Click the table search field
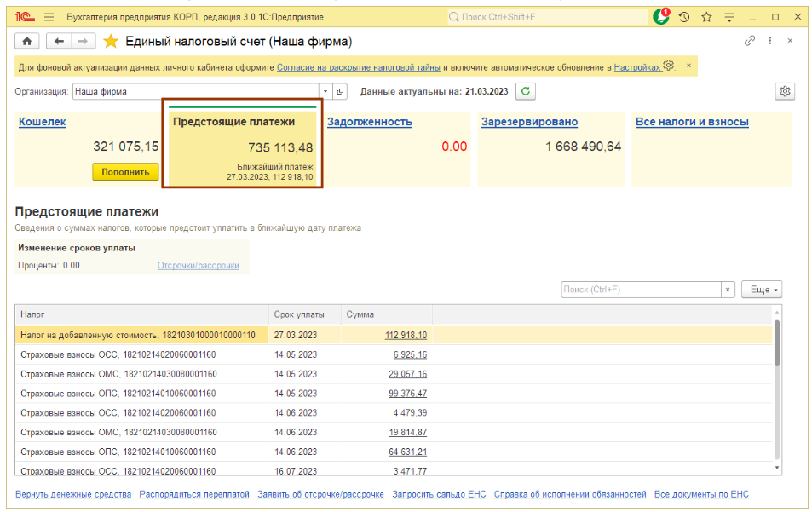This screenshot has width=812, height=512. click(x=641, y=290)
